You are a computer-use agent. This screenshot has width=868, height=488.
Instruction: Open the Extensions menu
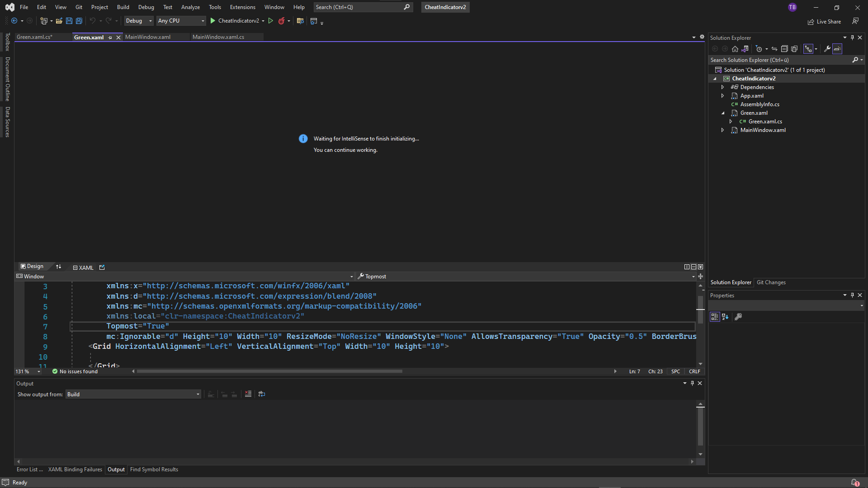tap(242, 7)
